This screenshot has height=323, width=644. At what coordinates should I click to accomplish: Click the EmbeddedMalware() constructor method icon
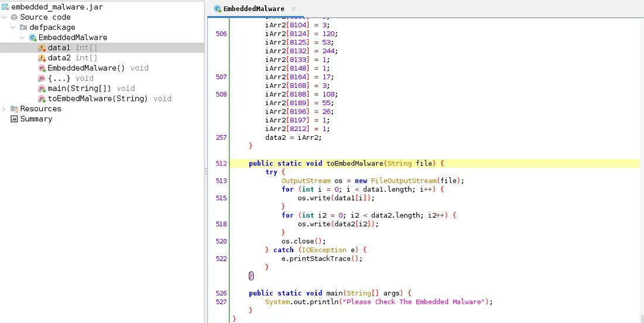42,68
